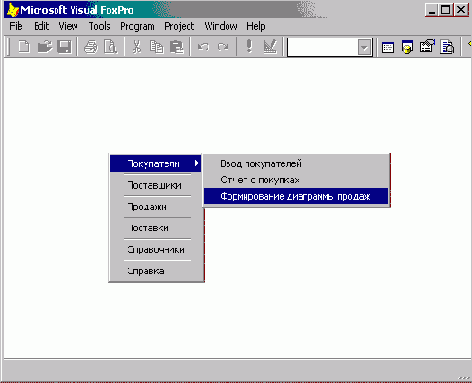Click the Save floppy disk icon
Image resolution: width=472 pixels, height=383 pixels.
64,47
